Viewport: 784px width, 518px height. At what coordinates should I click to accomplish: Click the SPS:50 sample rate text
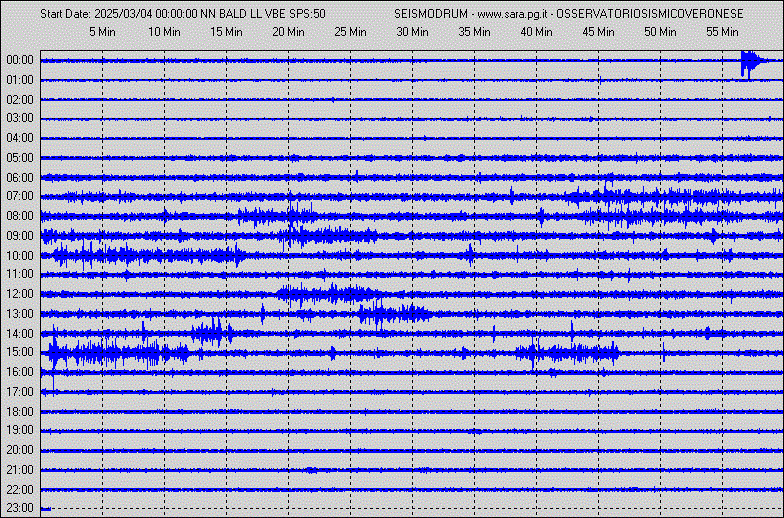click(x=308, y=14)
